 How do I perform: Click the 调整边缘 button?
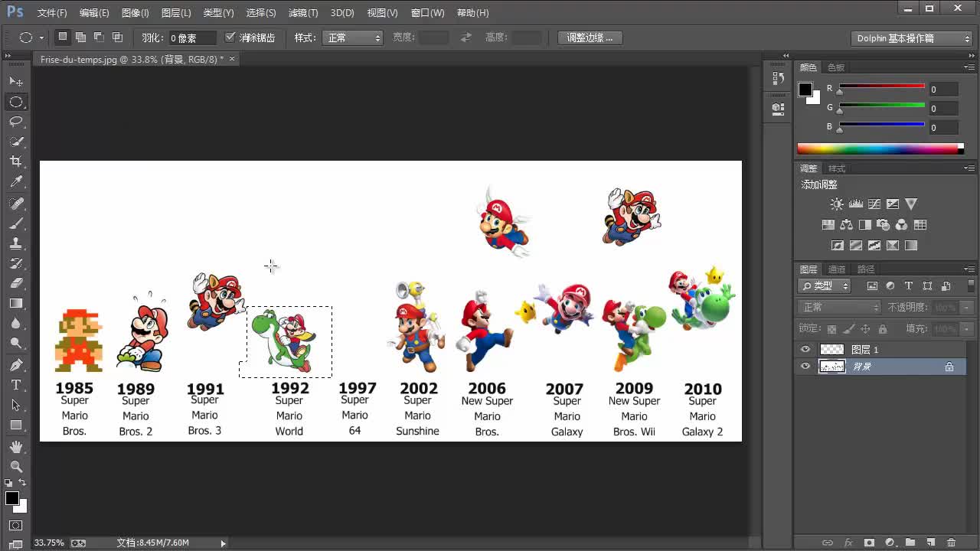point(589,37)
